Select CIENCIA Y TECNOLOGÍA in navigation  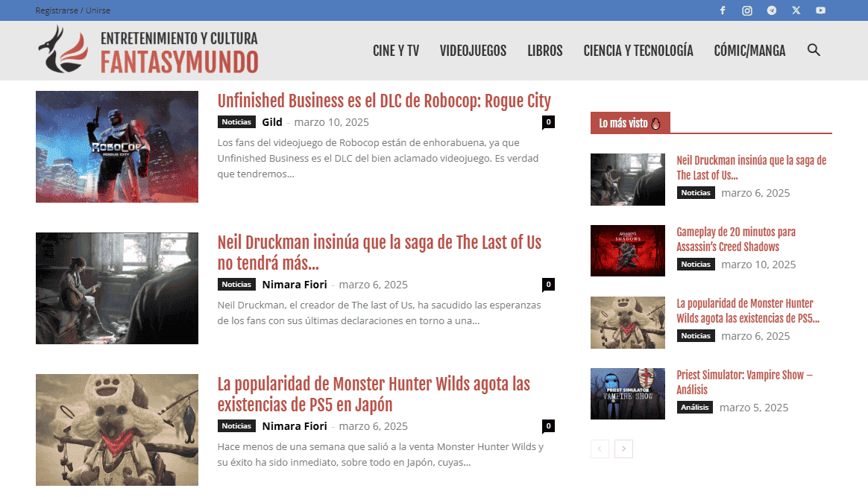coord(638,51)
